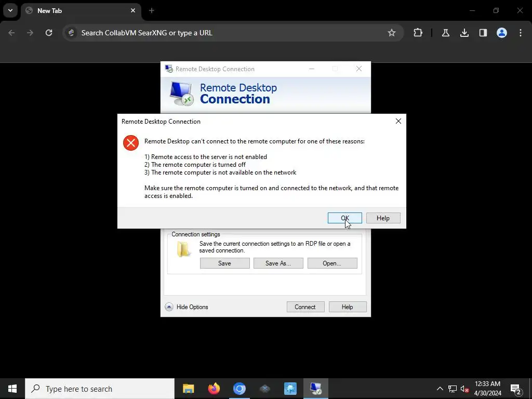
Task: Click the Save As... button
Action: point(278,263)
